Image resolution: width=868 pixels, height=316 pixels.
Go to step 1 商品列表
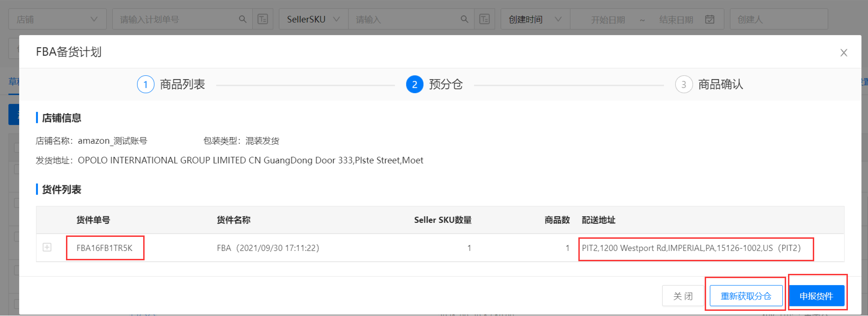coord(171,84)
